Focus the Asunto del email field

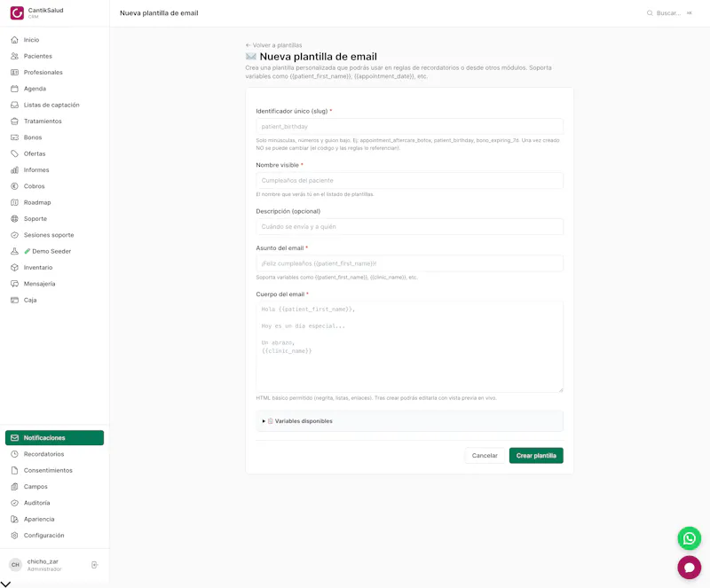click(x=409, y=263)
